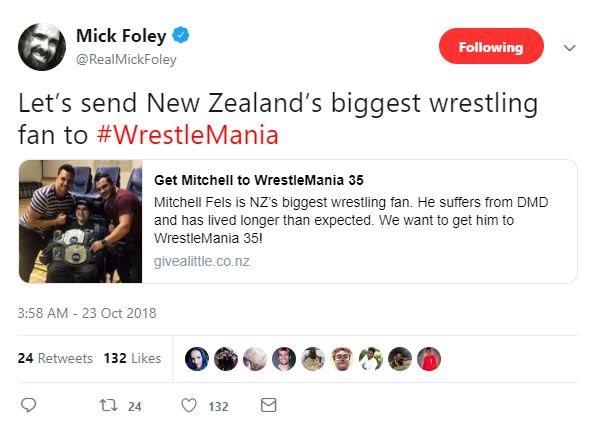Expand tweet options chevron arrow
This screenshot has height=442, width=603.
pyautogui.click(x=570, y=47)
